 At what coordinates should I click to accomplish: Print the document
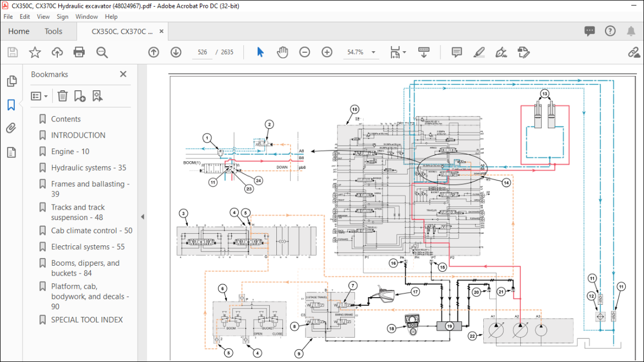(x=79, y=52)
